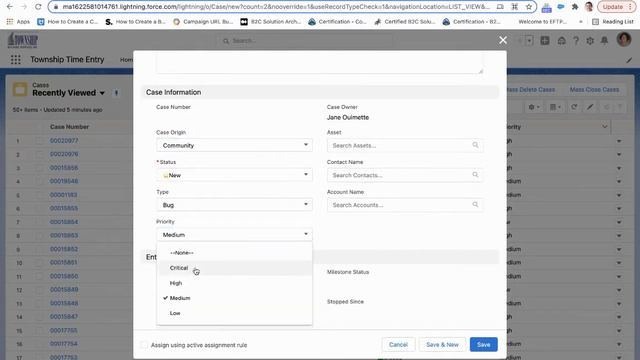
Task: Open case 00020976 link
Action: pos(64,154)
